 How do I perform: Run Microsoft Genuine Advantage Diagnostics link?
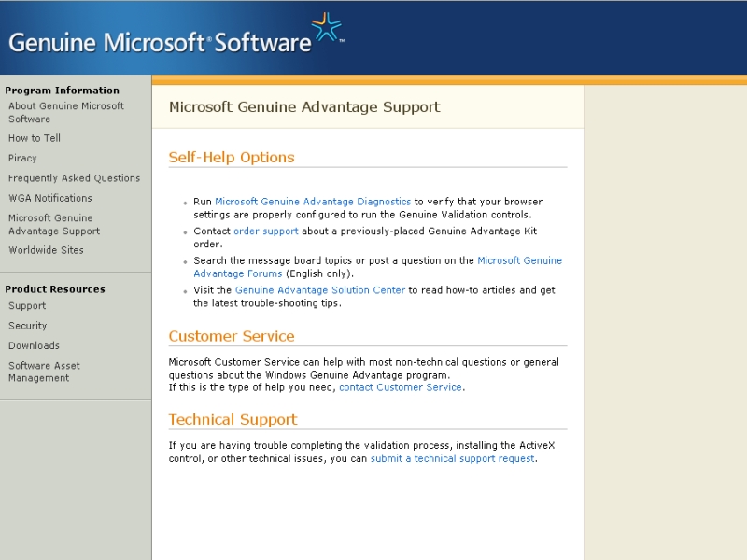tap(313, 202)
